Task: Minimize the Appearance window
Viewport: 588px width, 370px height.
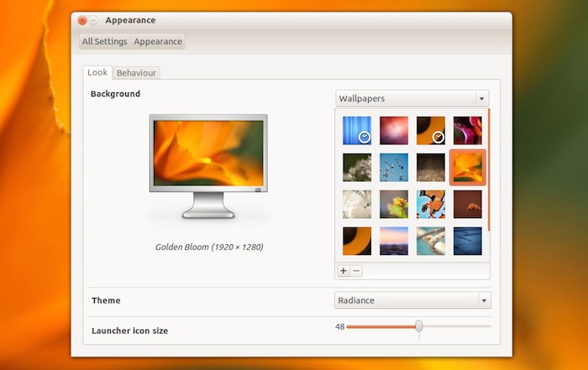Action: click(93, 20)
